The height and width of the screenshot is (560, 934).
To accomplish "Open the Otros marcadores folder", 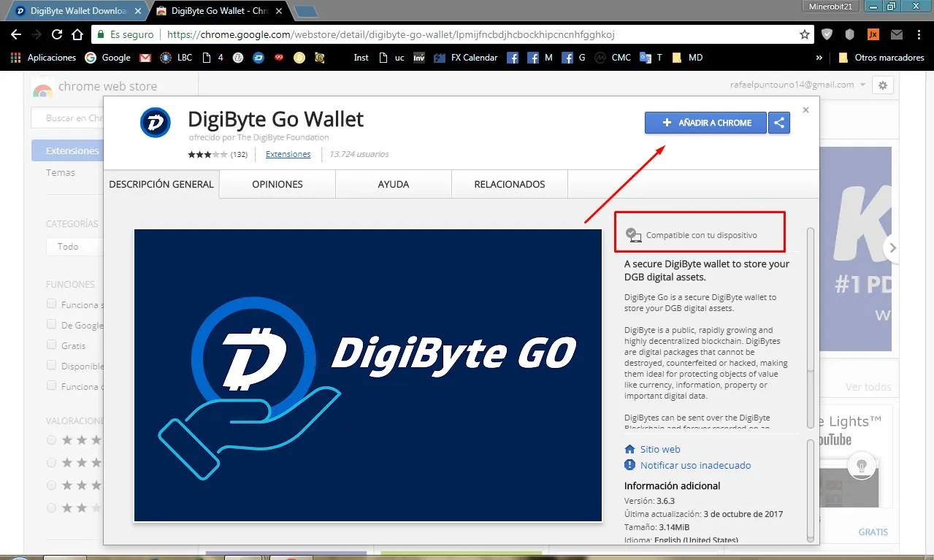I will click(881, 58).
